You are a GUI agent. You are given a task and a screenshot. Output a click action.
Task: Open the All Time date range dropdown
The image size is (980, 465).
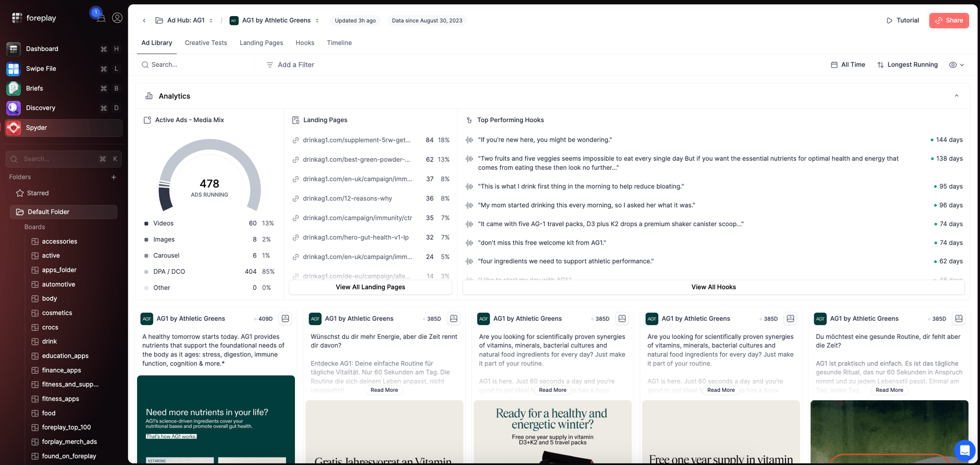click(848, 65)
